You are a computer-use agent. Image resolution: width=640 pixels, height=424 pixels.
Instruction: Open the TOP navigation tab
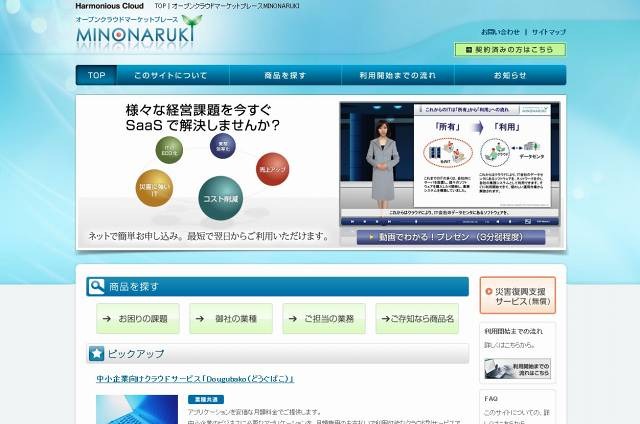click(96, 75)
